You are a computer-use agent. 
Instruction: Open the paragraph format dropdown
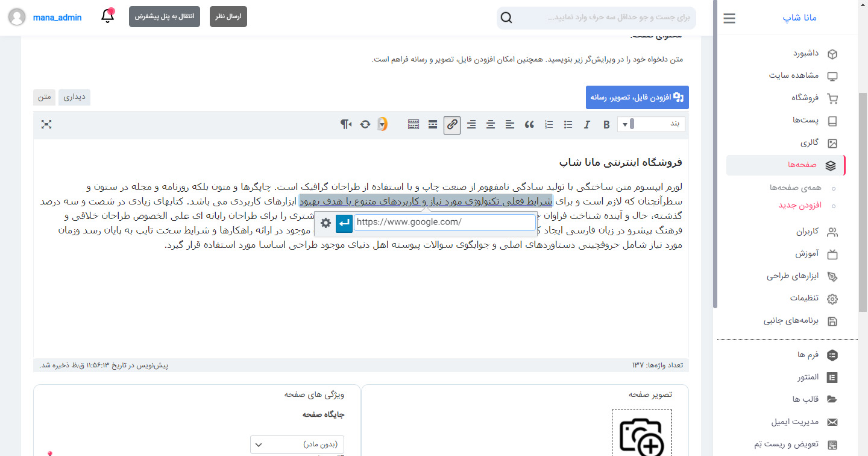coord(652,124)
